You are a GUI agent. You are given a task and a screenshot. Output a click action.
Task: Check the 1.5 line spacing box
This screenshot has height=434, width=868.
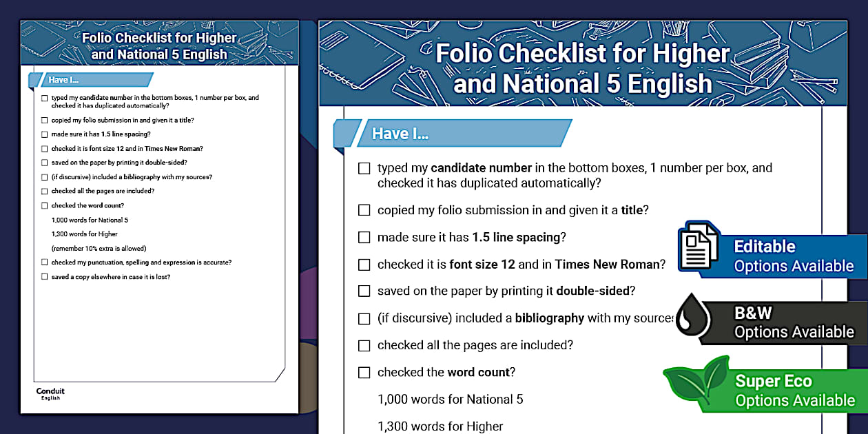pyautogui.click(x=364, y=238)
